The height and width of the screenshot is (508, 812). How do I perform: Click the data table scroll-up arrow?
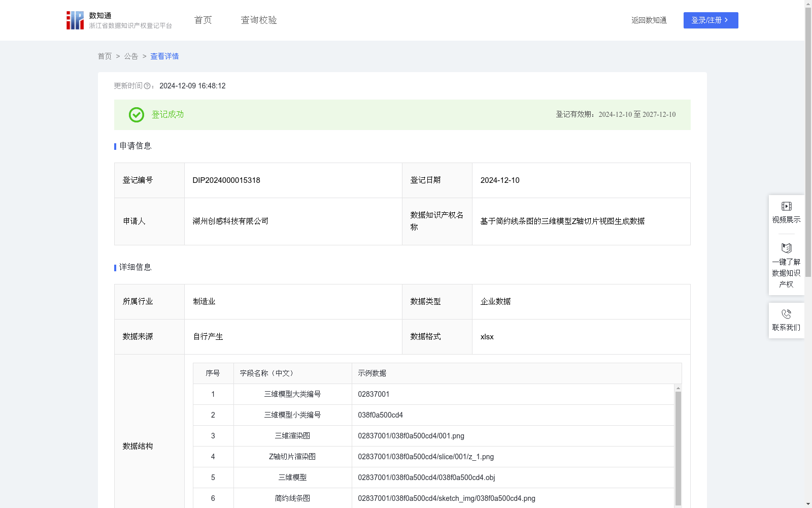coord(678,388)
